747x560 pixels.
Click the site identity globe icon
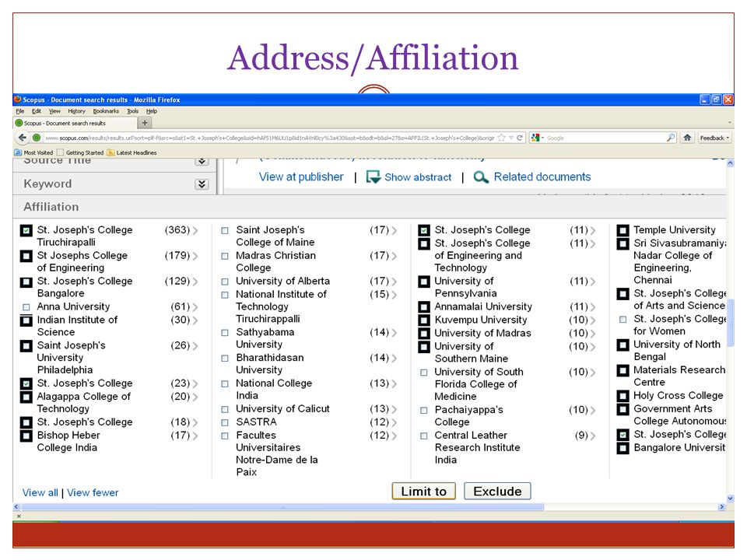37,138
